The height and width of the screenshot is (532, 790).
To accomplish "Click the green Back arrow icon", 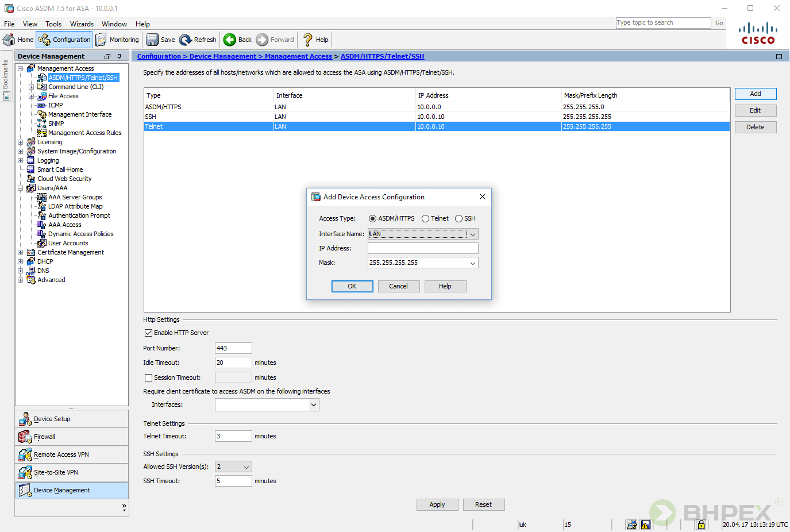I will [x=230, y=40].
